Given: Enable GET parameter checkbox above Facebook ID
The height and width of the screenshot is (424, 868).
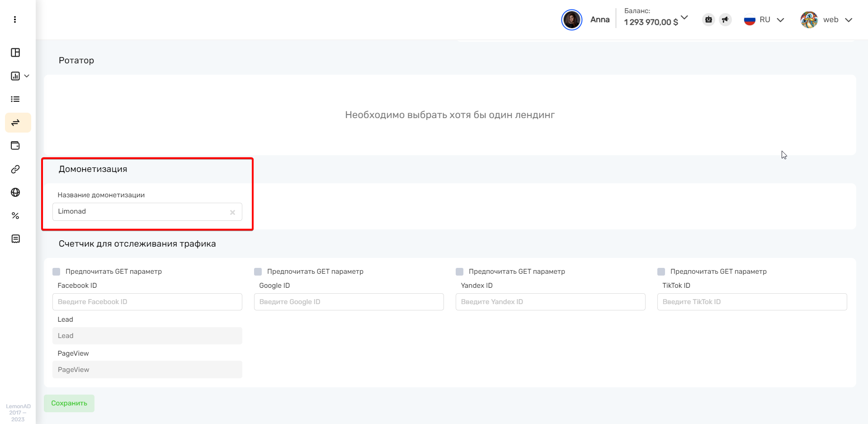Looking at the screenshot, I should (x=57, y=272).
